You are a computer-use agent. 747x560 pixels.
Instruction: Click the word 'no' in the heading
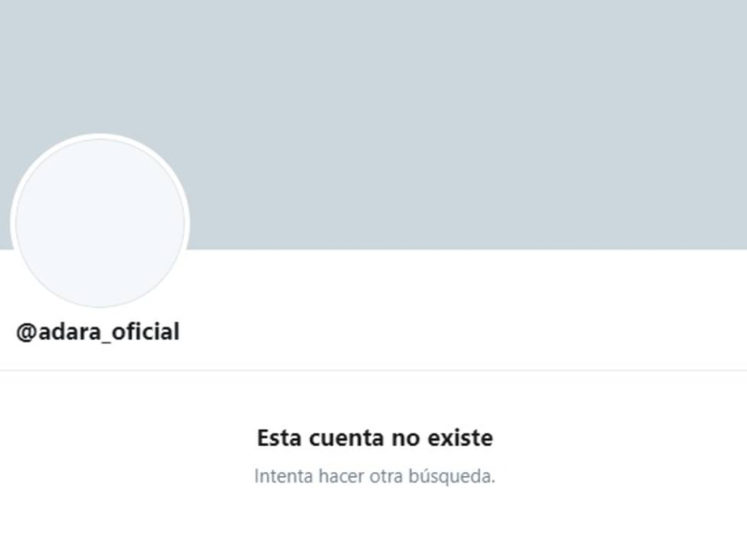tap(405, 439)
